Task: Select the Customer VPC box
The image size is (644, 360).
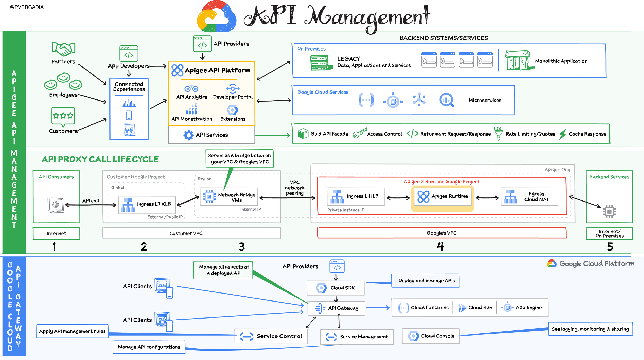Action: pos(191,233)
